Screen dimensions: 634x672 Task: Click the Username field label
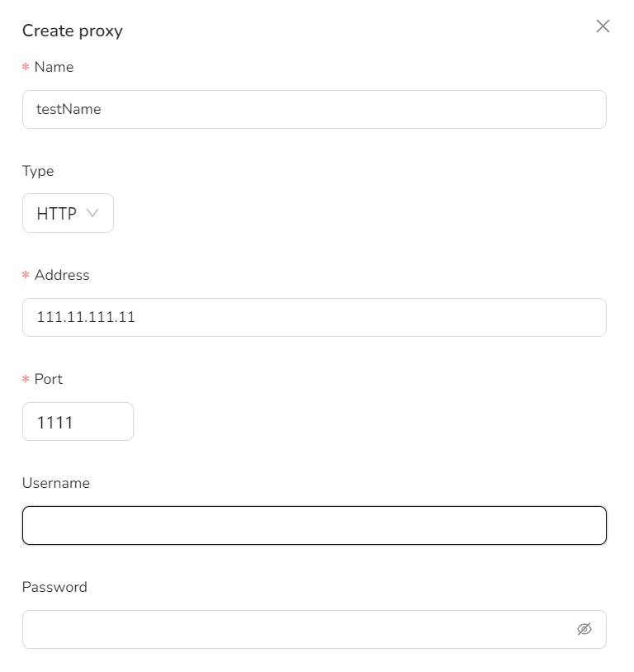(x=56, y=483)
